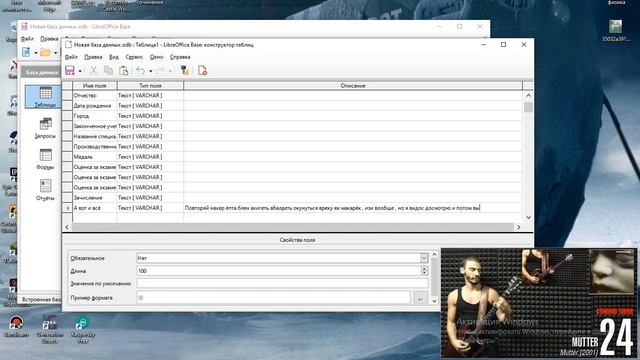Open the field type cell for Город row
640x360 pixels.
pyautogui.click(x=150, y=116)
